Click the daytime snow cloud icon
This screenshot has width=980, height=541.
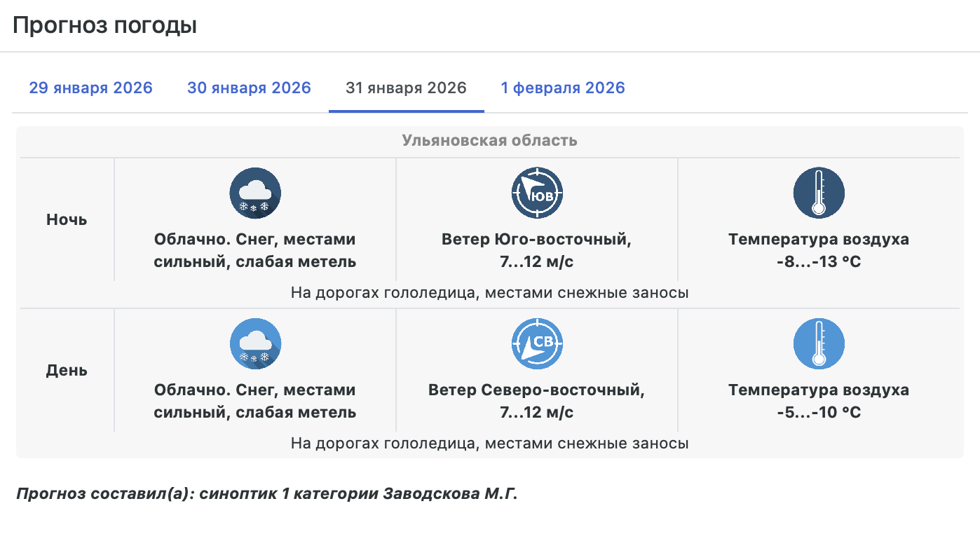tap(255, 343)
